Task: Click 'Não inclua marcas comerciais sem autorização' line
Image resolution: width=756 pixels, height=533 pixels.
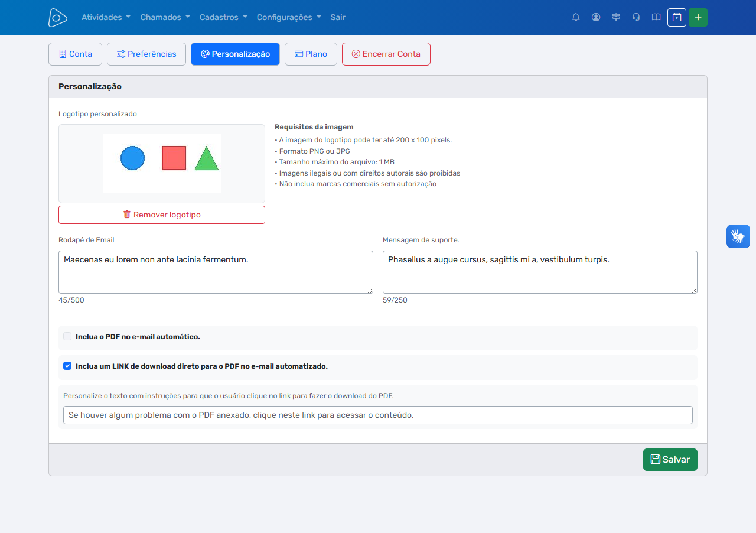Action: coord(356,184)
